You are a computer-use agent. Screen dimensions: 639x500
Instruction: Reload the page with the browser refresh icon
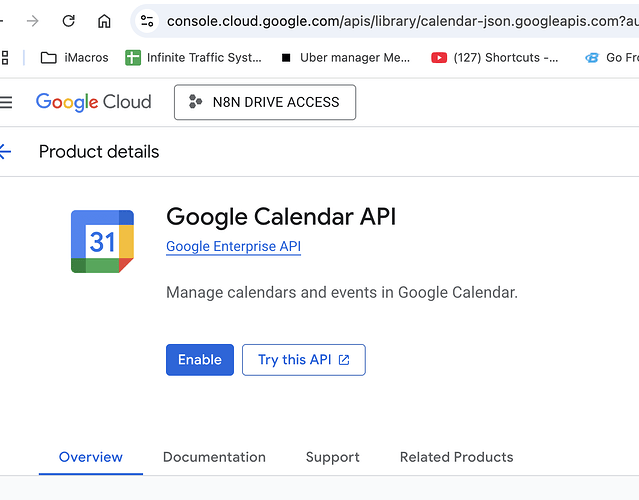[x=68, y=20]
